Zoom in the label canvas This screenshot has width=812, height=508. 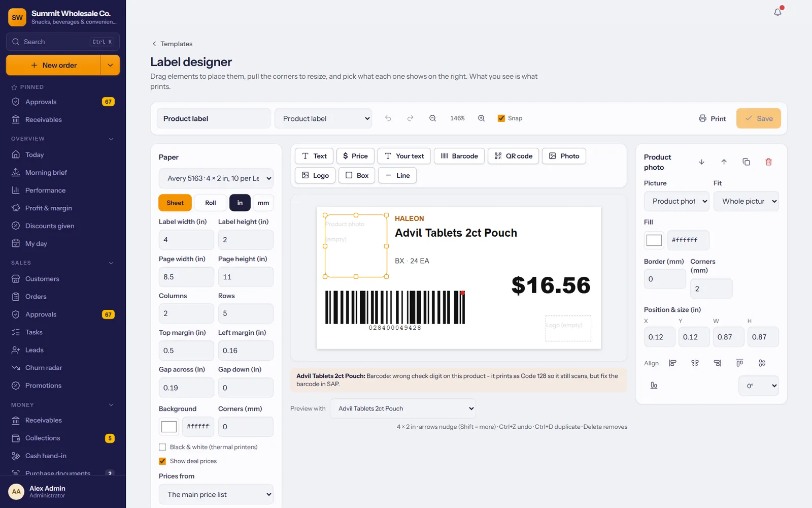[481, 118]
